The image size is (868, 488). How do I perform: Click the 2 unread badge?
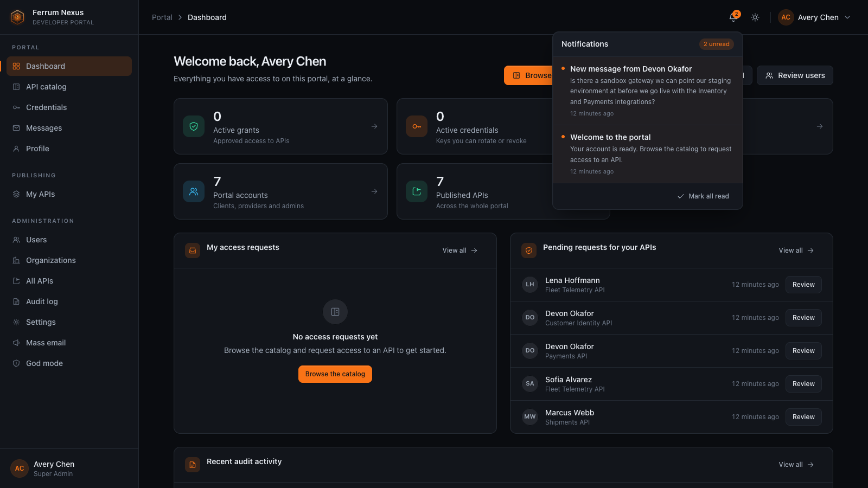717,44
